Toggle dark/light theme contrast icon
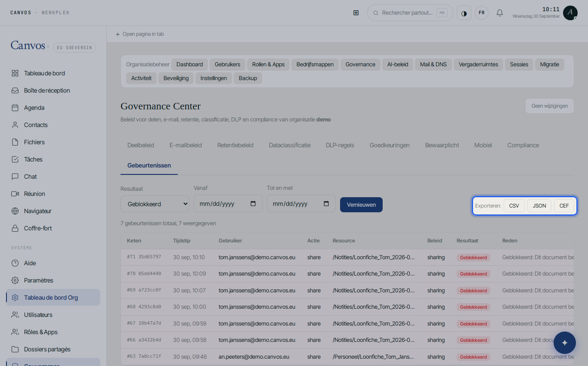 point(464,13)
